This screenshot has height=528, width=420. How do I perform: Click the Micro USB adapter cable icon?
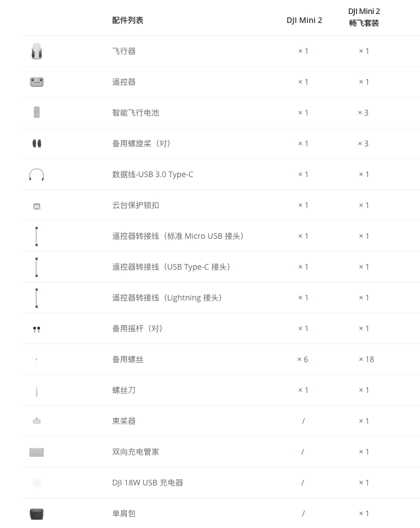tap(36, 236)
